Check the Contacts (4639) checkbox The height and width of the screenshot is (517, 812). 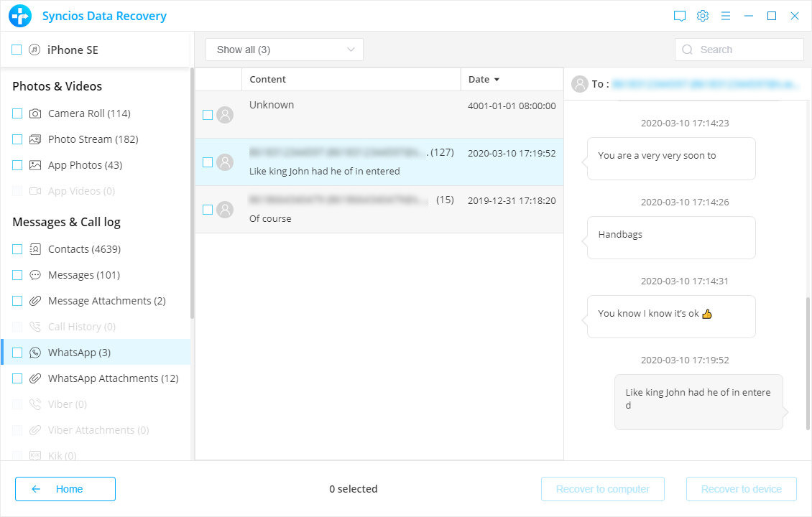pyautogui.click(x=17, y=249)
